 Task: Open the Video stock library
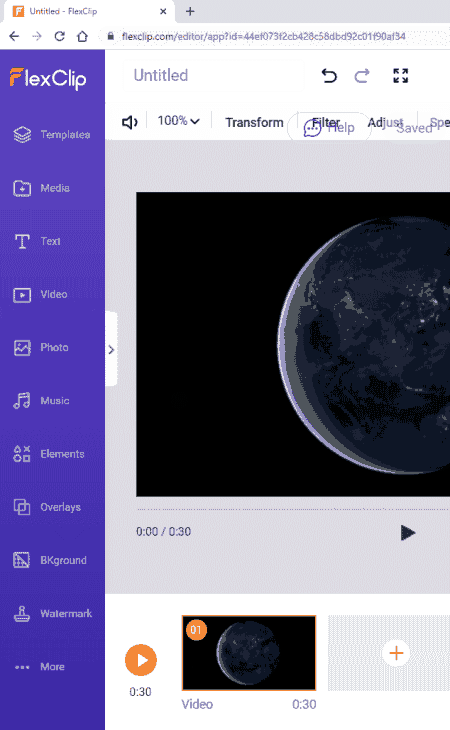(x=40, y=294)
